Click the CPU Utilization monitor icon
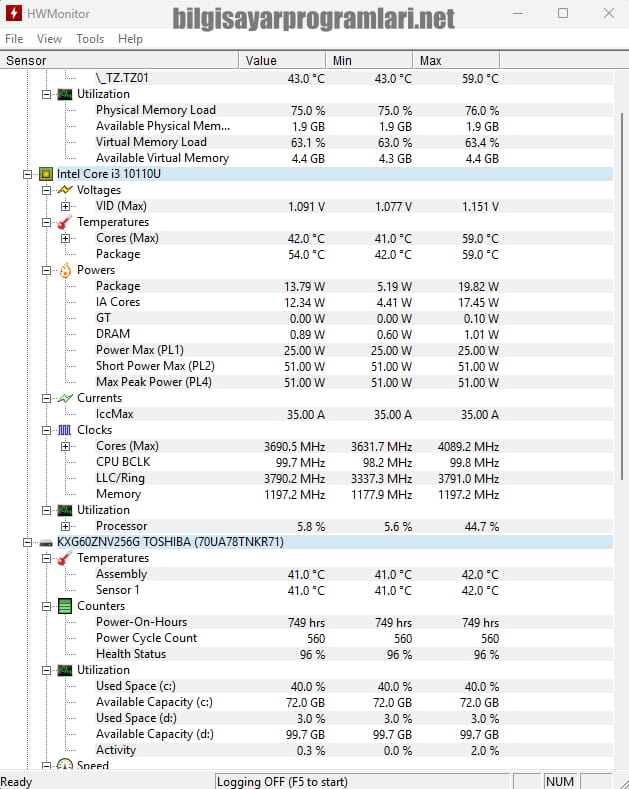 [x=65, y=510]
